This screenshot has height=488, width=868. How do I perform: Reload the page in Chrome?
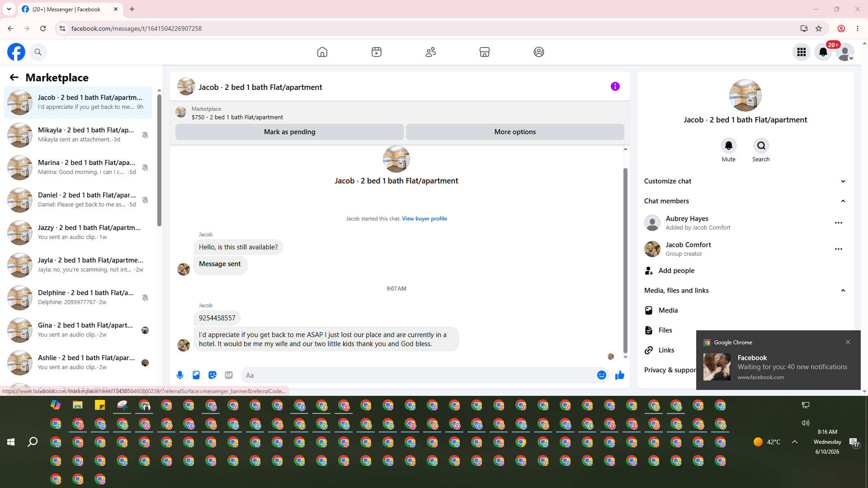tap(43, 28)
